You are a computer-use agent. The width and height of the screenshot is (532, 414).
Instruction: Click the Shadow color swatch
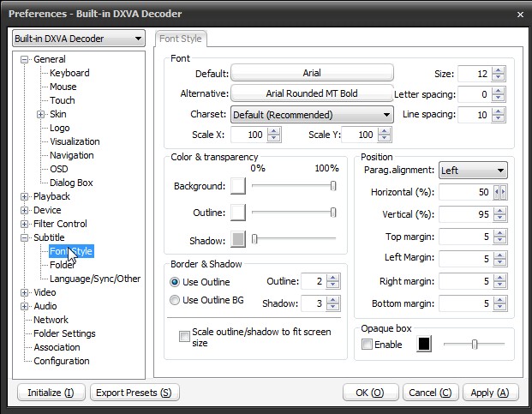238,239
